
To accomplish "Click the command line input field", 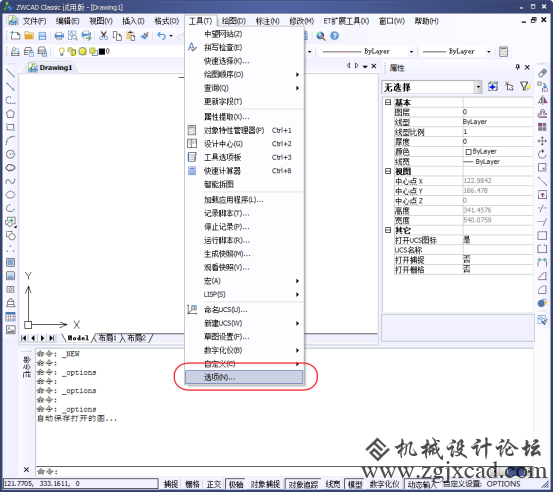I will click(284, 471).
